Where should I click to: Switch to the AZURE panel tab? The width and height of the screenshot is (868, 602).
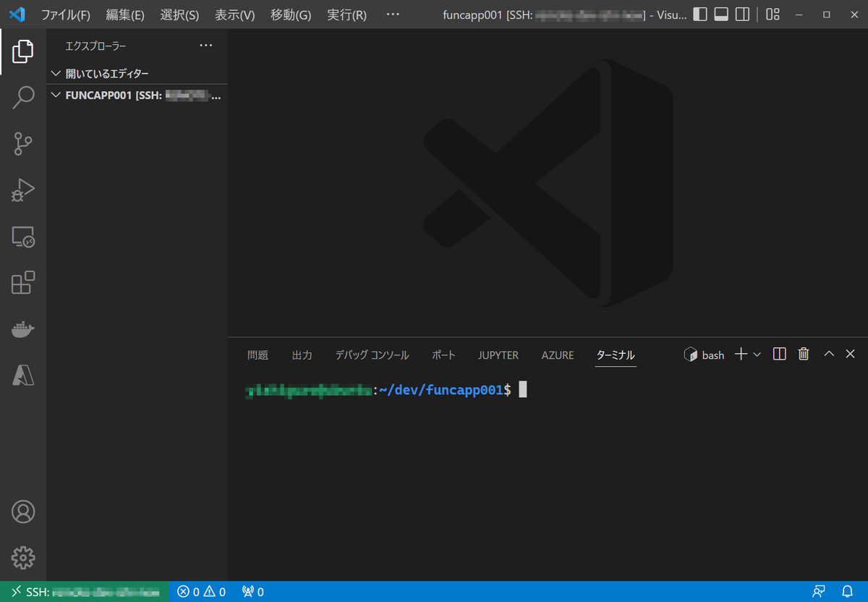pyautogui.click(x=558, y=355)
